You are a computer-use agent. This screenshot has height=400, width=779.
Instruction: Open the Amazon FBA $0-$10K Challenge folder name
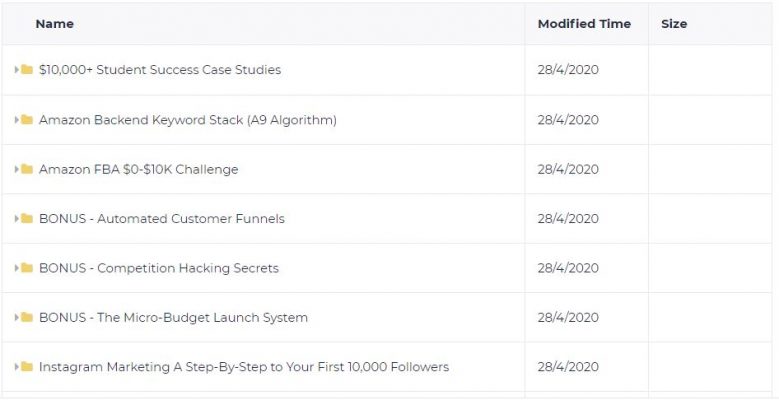(139, 169)
